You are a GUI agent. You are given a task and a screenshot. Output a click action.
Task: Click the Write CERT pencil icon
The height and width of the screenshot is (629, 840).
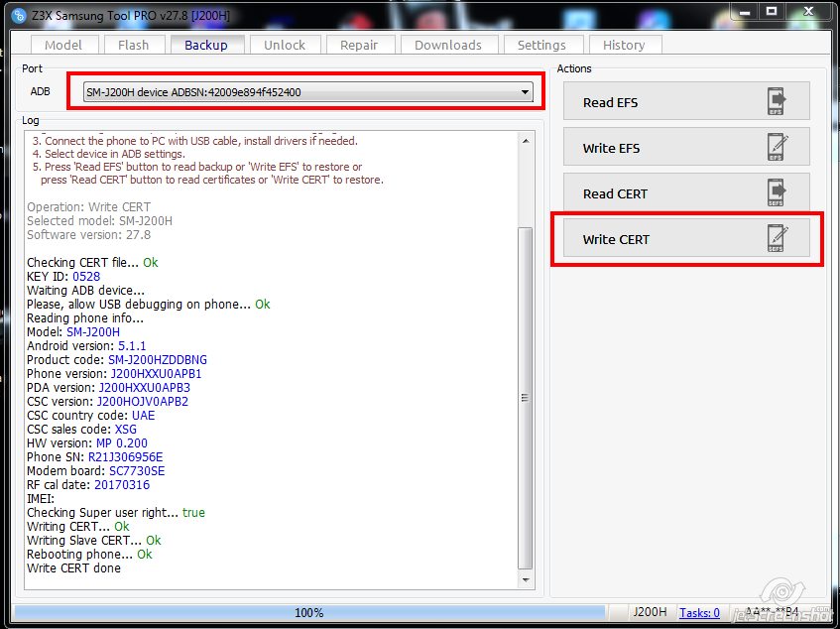pos(778,238)
